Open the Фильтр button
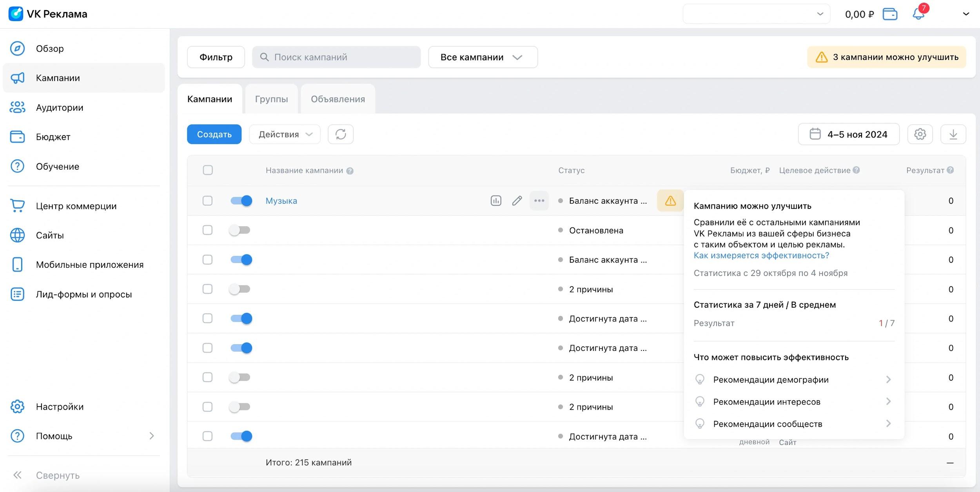 (x=216, y=57)
